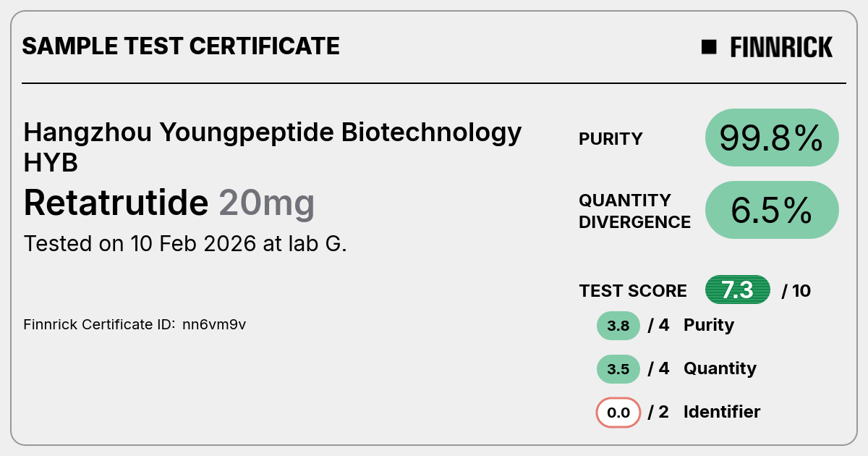The width and height of the screenshot is (868, 456).
Task: Click the FINNRICK brand name text
Action: [781, 47]
